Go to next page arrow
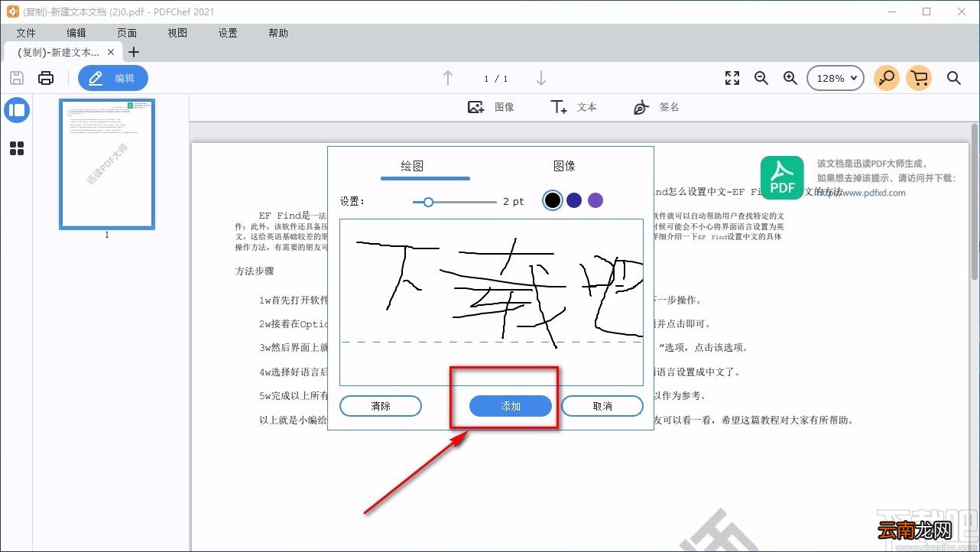Viewport: 980px width, 552px height. (x=541, y=78)
